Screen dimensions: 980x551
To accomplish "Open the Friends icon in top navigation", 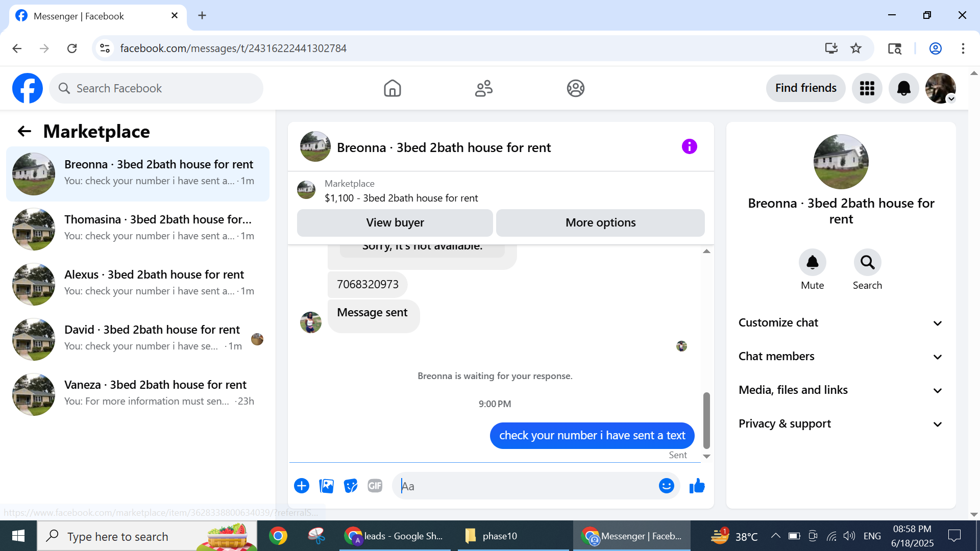I will [x=483, y=88].
